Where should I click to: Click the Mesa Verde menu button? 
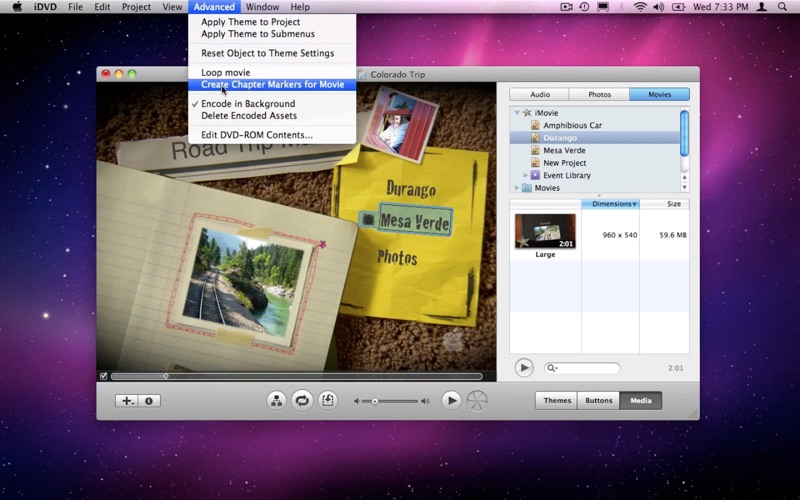414,221
